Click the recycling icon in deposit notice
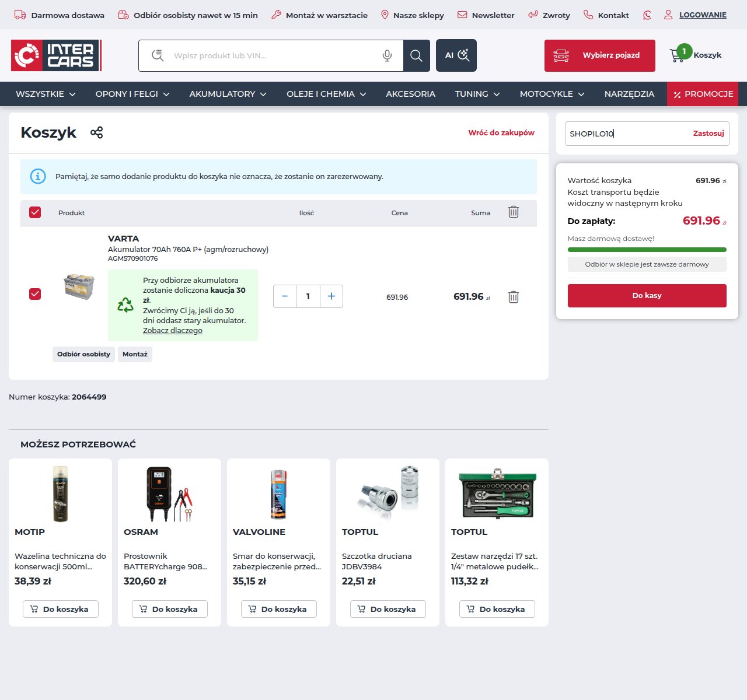Image resolution: width=747 pixels, height=700 pixels. [125, 305]
